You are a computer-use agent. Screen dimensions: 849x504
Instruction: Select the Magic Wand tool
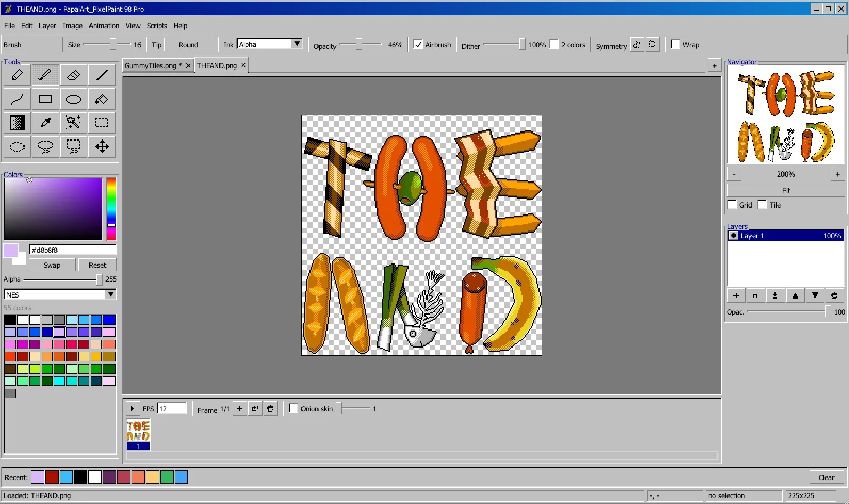(x=74, y=122)
